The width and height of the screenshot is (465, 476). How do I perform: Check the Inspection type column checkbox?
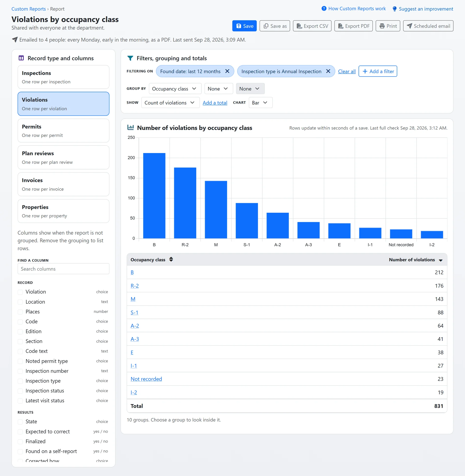pyautogui.click(x=20, y=381)
